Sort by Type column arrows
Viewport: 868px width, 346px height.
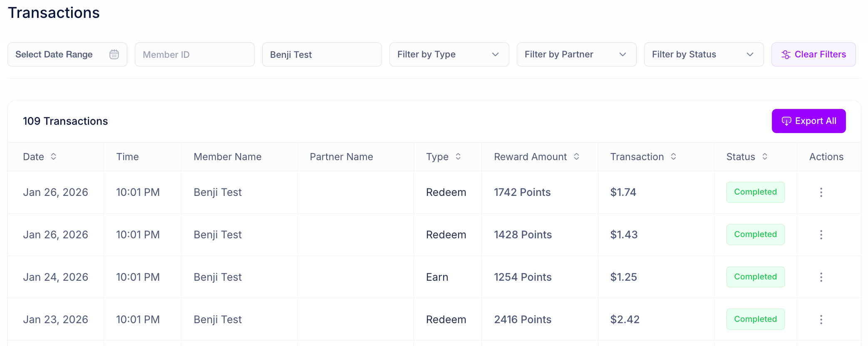coord(458,156)
